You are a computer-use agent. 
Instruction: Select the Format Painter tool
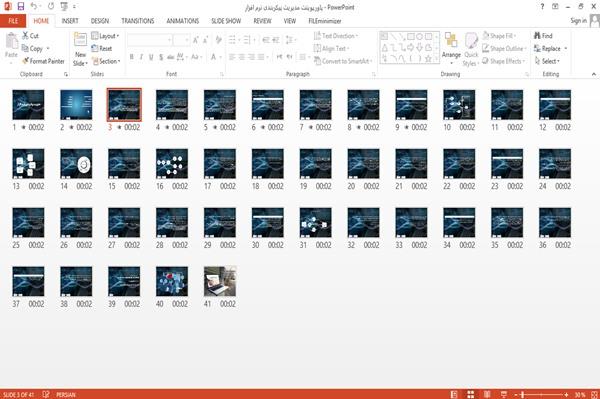pyautogui.click(x=43, y=61)
